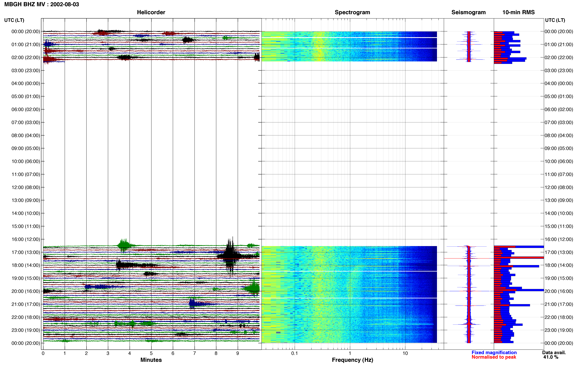Click the 10-min RMS panel heading
This screenshot has width=588, height=368.
pos(518,12)
